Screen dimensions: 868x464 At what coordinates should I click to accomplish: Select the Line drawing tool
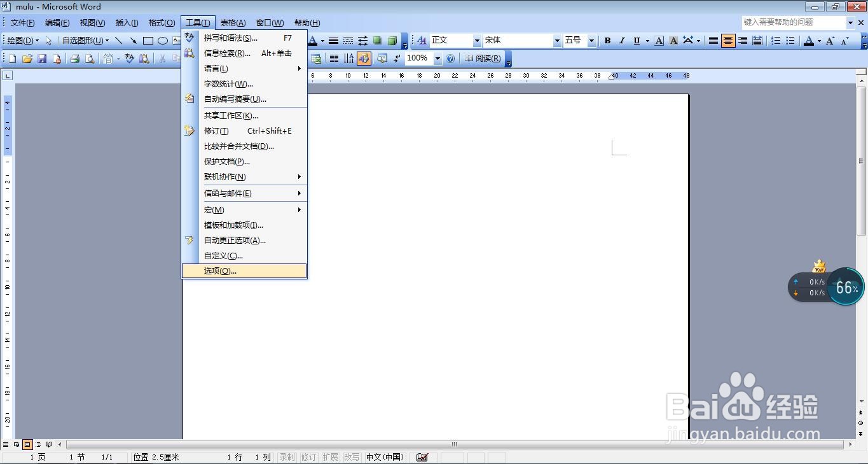click(x=119, y=40)
